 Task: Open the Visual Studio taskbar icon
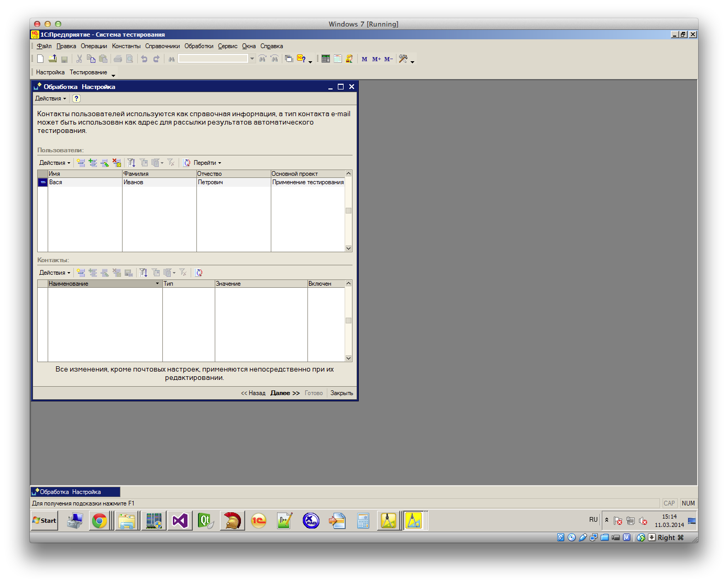[x=180, y=521]
